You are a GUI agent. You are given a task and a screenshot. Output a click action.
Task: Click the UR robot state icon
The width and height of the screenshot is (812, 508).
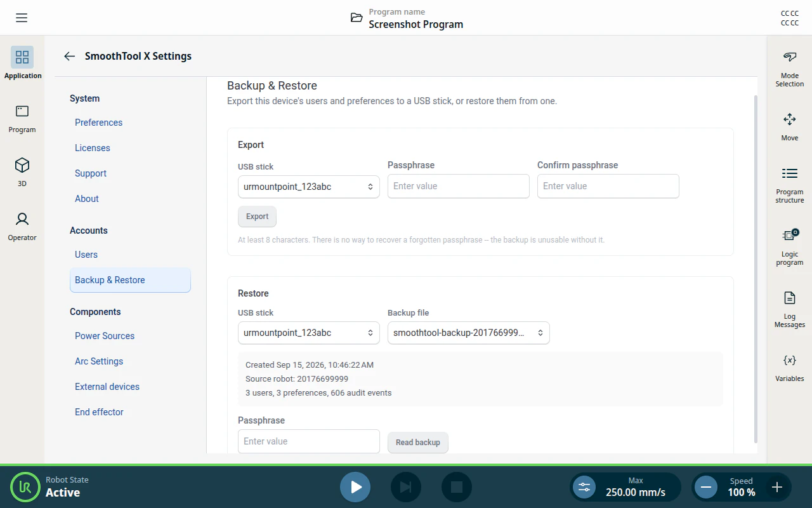25,487
